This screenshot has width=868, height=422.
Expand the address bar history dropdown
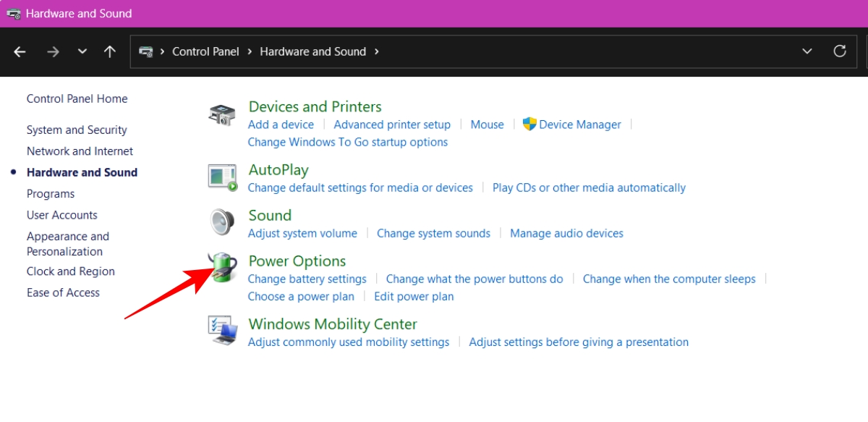click(x=807, y=51)
